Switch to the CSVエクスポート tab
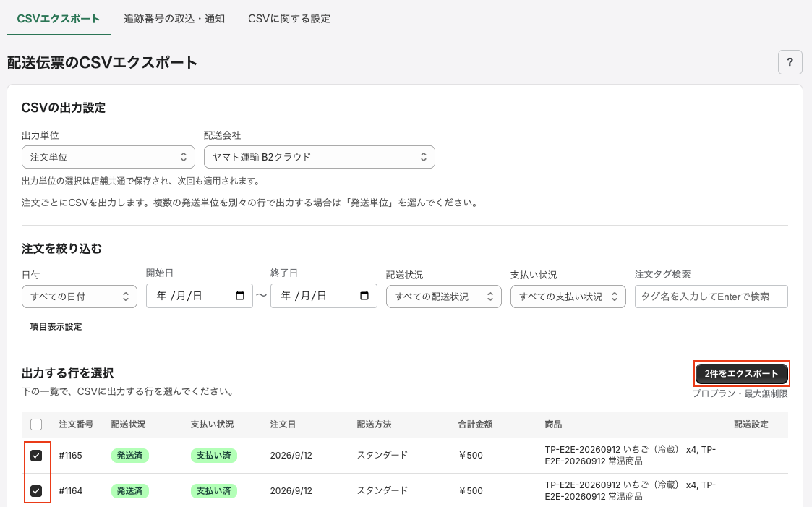The width and height of the screenshot is (812, 507). coord(59,19)
